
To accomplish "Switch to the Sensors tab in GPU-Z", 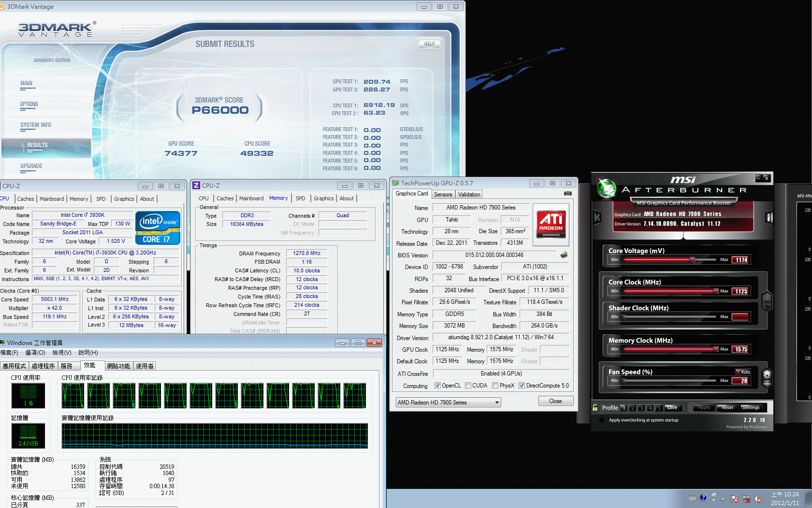I will (443, 194).
